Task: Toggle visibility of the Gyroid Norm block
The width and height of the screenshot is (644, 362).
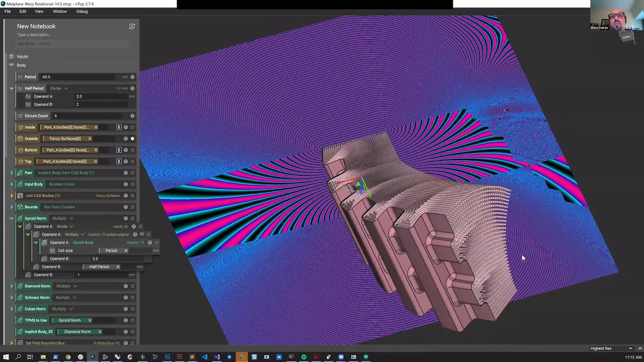Action: click(x=132, y=218)
